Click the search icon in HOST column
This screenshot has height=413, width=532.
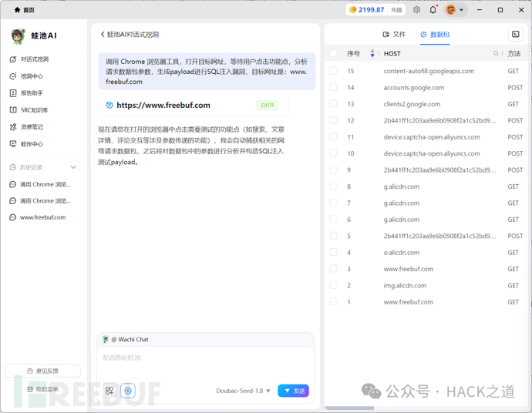click(x=496, y=54)
